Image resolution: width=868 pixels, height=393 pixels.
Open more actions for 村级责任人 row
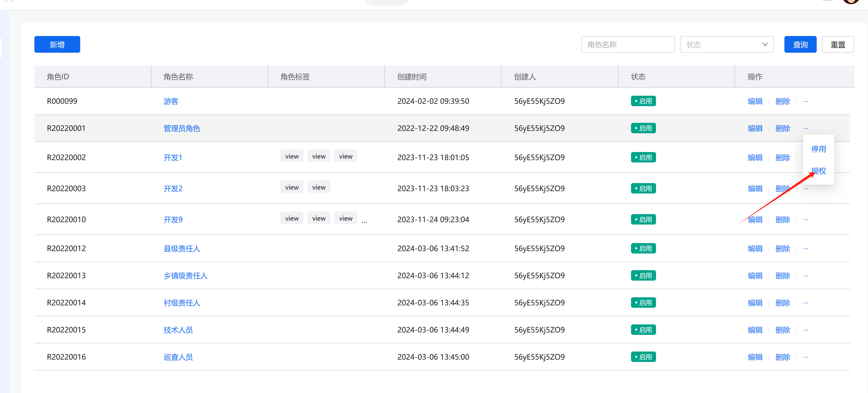[806, 303]
